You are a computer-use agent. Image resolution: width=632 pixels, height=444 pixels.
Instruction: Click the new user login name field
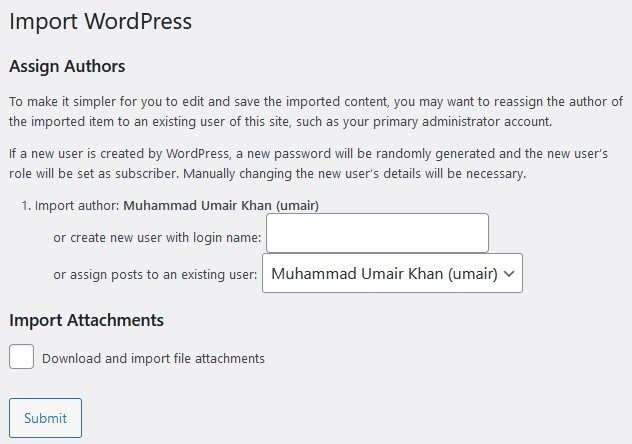[377, 233]
